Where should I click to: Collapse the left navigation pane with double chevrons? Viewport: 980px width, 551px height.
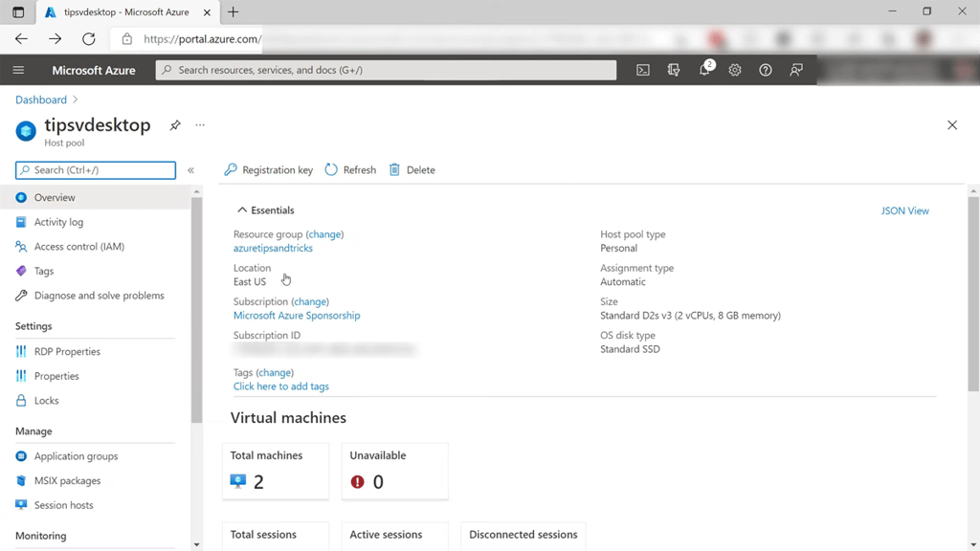(190, 169)
